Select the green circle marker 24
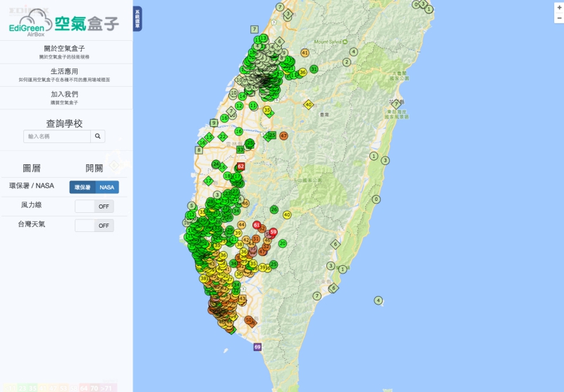 tap(216, 164)
